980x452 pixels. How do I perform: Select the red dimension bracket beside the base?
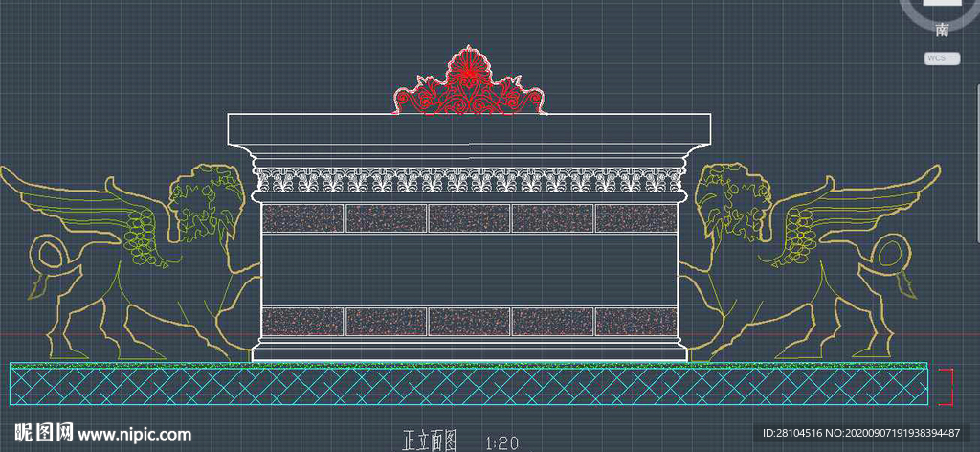coord(947,387)
